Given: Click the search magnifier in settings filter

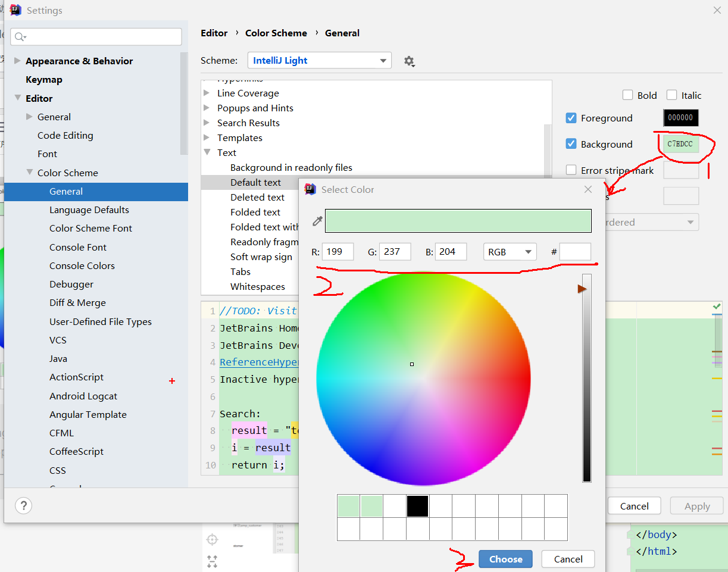Looking at the screenshot, I should (20, 37).
